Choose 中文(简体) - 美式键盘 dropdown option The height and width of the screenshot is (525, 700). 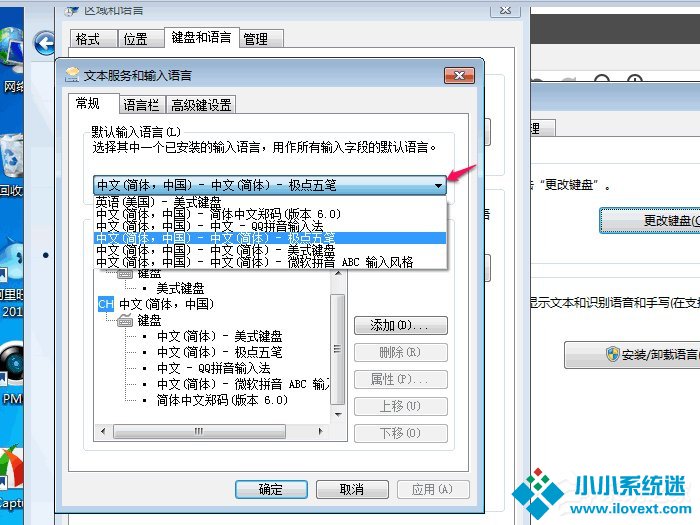[x=270, y=250]
